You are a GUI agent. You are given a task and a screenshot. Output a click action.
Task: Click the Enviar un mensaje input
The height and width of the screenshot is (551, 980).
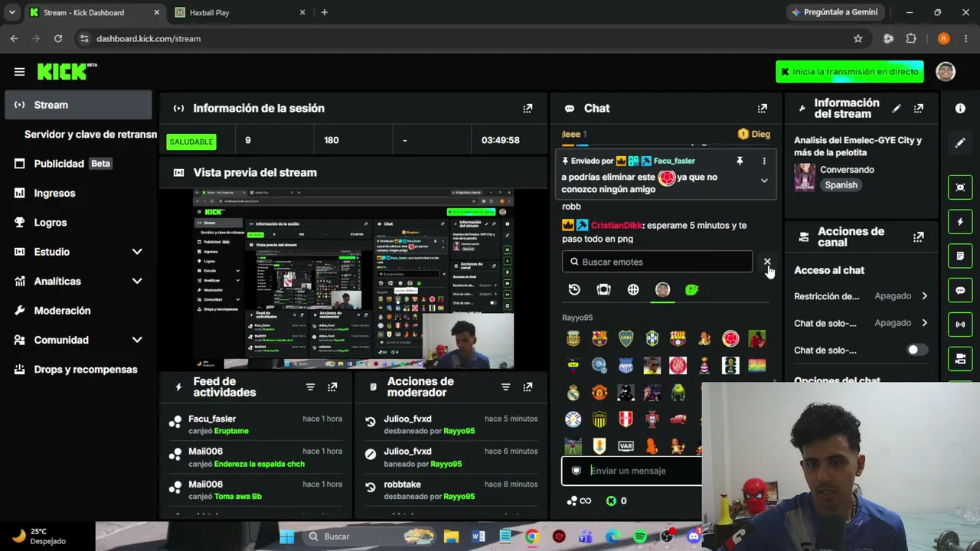point(632,471)
